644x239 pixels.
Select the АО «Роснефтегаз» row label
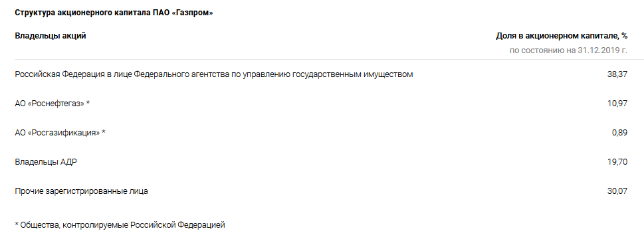click(x=52, y=104)
